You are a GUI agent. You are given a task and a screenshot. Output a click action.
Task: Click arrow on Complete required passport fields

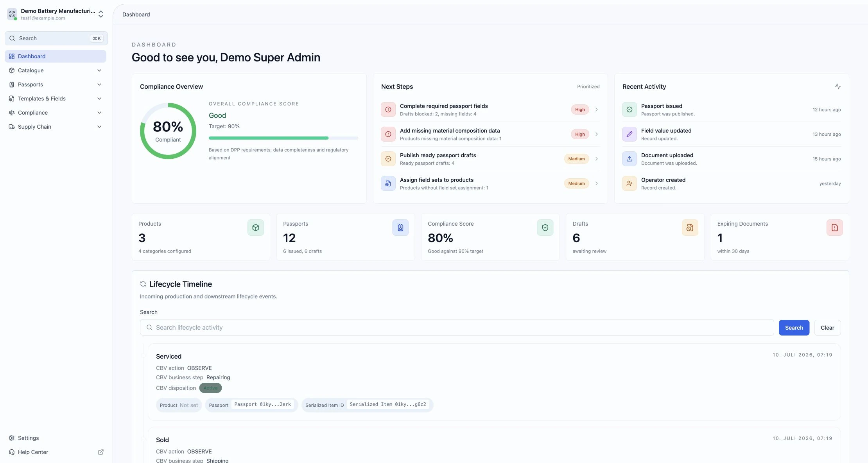pyautogui.click(x=597, y=109)
